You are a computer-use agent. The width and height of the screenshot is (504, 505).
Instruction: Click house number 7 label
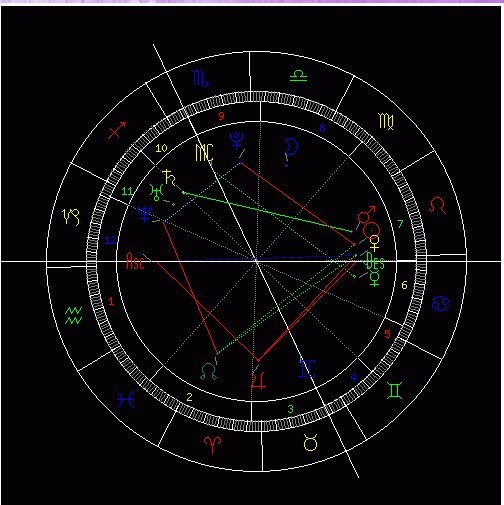(400, 224)
